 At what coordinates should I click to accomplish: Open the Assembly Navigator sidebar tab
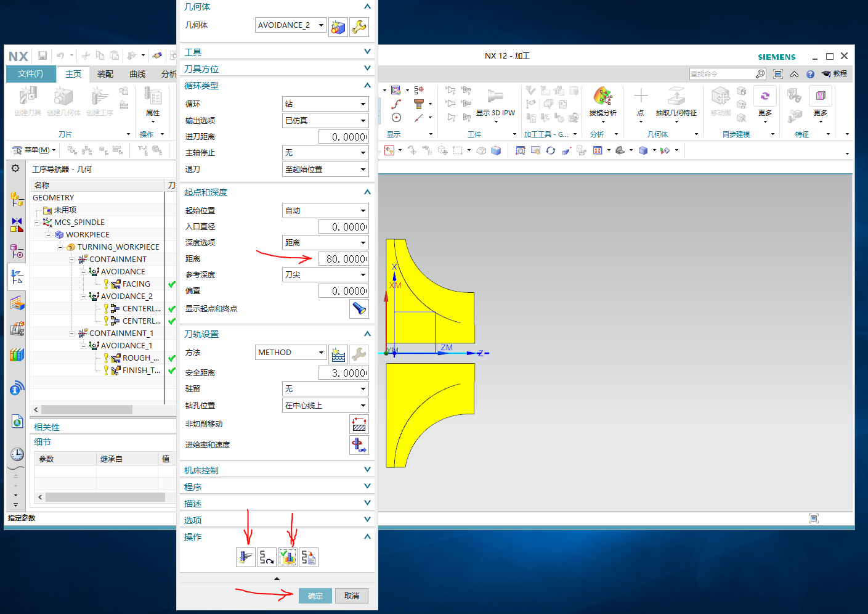click(17, 199)
